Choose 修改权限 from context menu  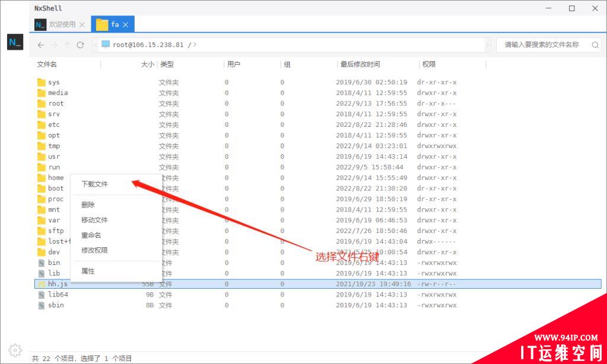pos(94,250)
